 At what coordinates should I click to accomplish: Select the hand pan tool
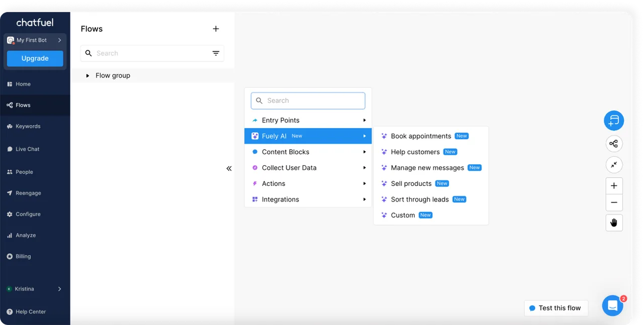(614, 223)
